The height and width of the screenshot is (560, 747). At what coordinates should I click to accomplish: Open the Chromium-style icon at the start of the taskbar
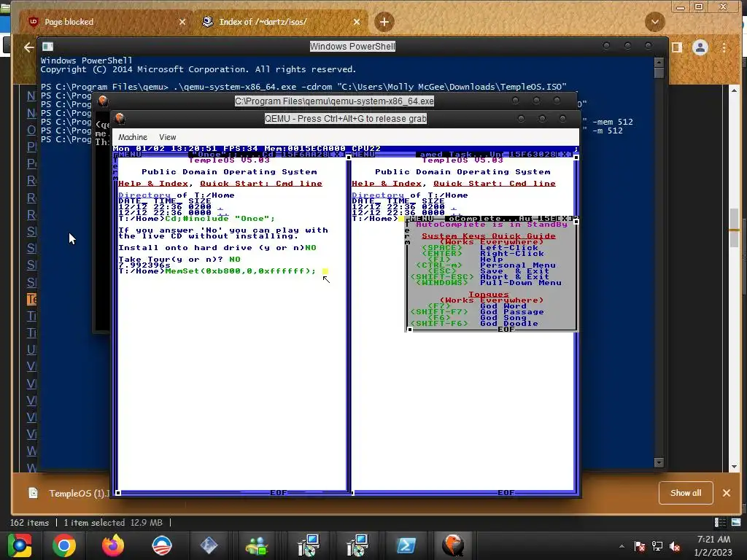pyautogui.click(x=20, y=545)
